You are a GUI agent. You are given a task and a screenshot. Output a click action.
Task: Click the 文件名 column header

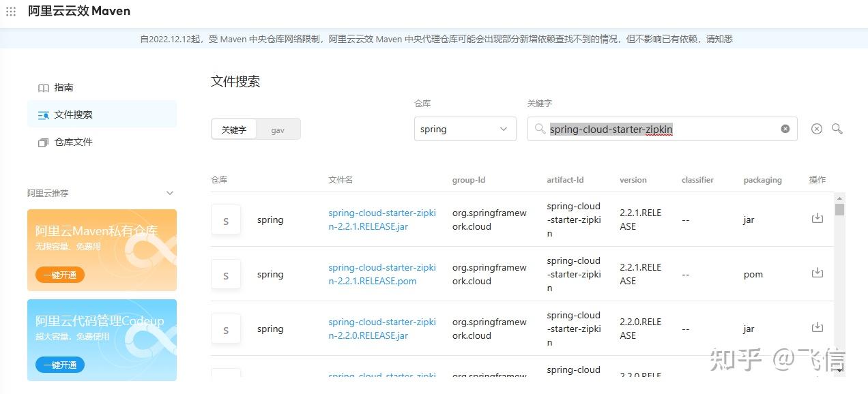click(341, 180)
